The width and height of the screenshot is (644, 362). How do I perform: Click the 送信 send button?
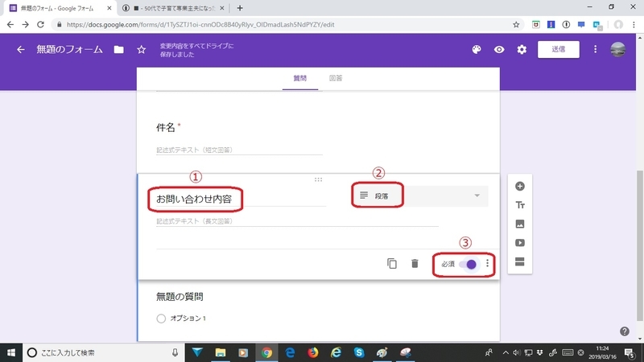click(558, 49)
